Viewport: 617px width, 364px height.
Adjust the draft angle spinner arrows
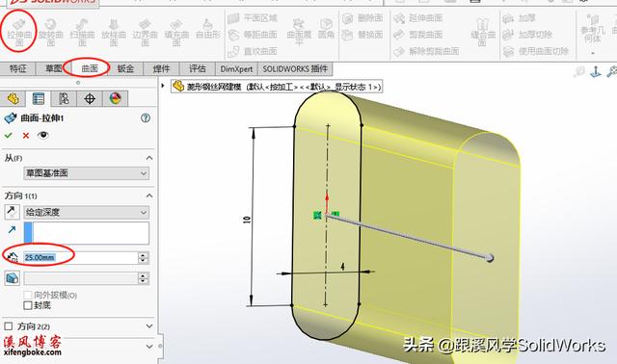pos(144,278)
